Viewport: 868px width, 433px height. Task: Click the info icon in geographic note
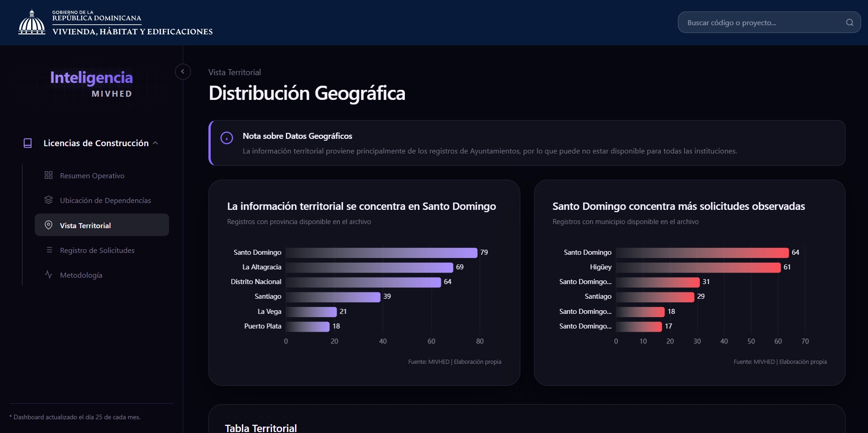227,137
